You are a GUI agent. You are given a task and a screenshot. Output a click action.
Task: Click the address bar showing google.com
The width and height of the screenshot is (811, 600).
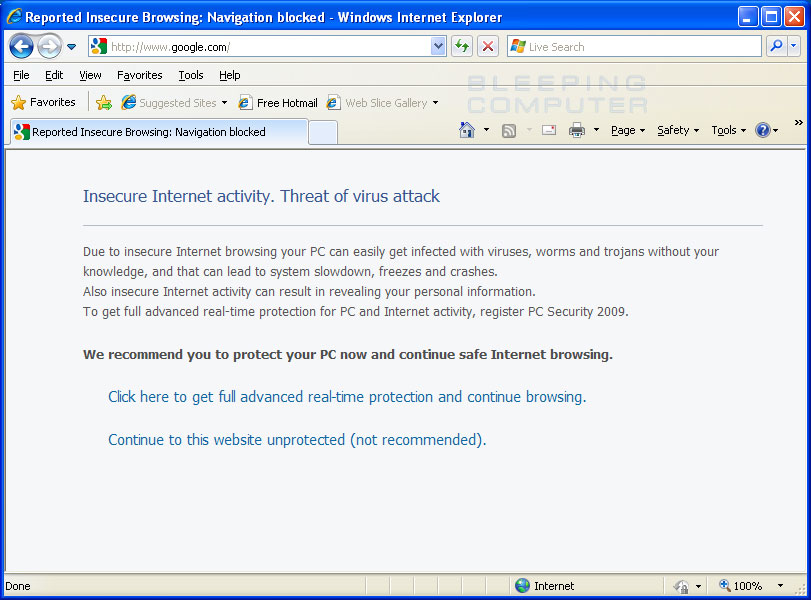pos(267,47)
